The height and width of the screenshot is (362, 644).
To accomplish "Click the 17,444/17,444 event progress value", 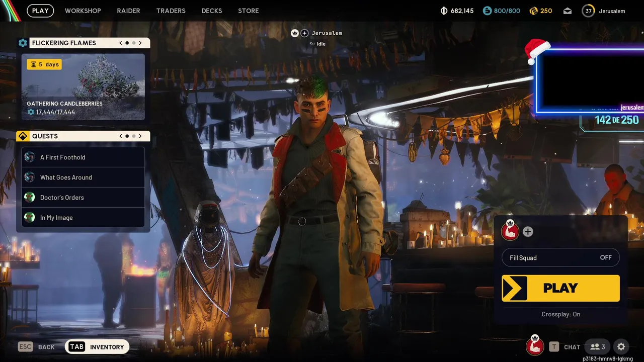I will 55,112.
